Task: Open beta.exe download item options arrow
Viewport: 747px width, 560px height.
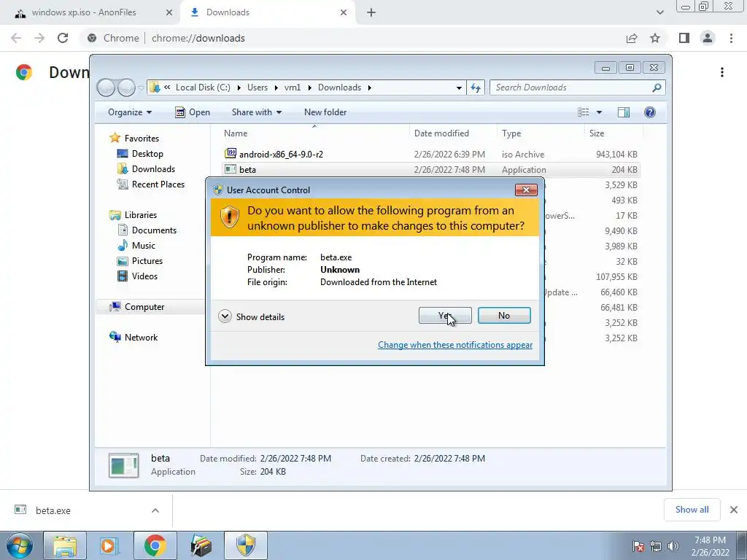Action: pos(155,510)
